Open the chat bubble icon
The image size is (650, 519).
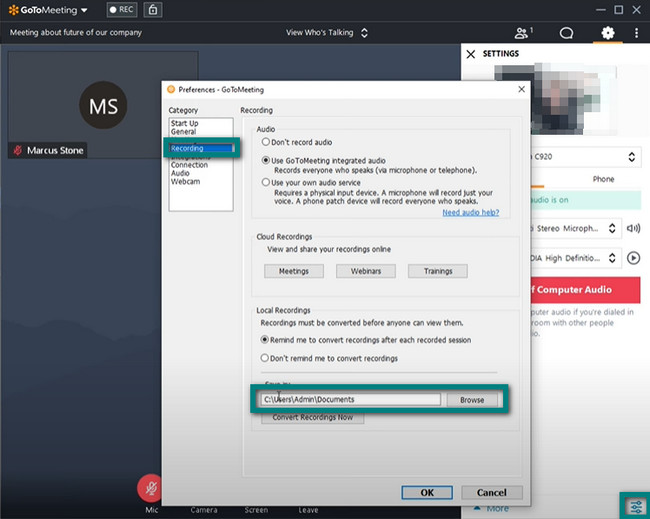pyautogui.click(x=566, y=33)
